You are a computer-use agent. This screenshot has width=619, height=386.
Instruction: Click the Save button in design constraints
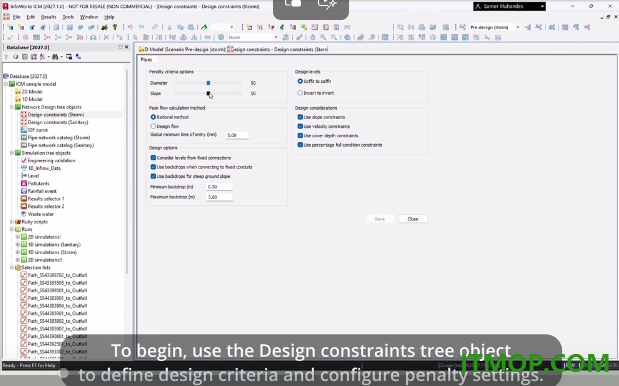pyautogui.click(x=380, y=219)
